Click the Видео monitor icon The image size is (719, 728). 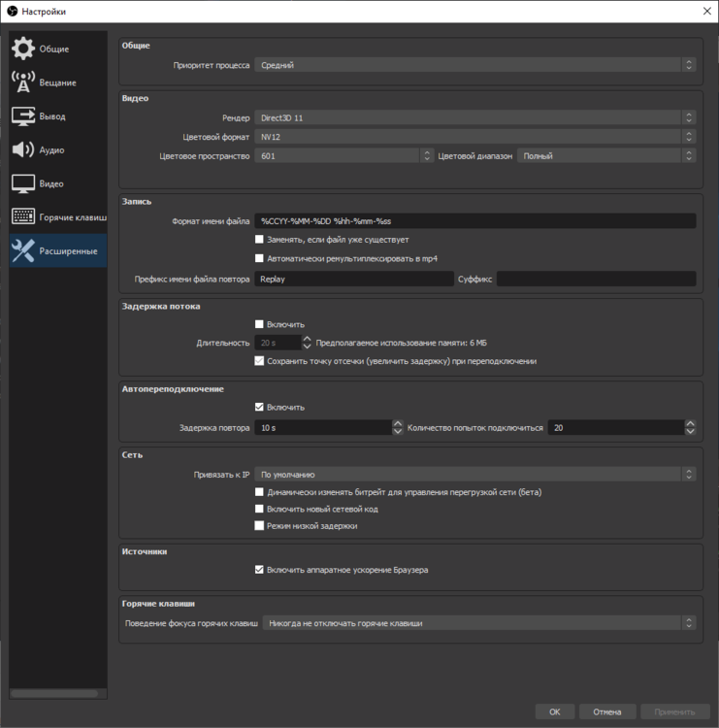[23, 183]
